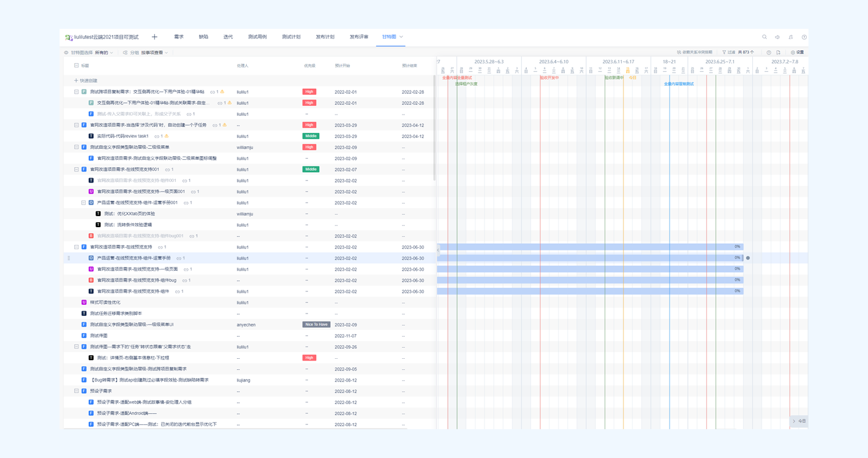Click the plus icon beside the project name

(154, 37)
